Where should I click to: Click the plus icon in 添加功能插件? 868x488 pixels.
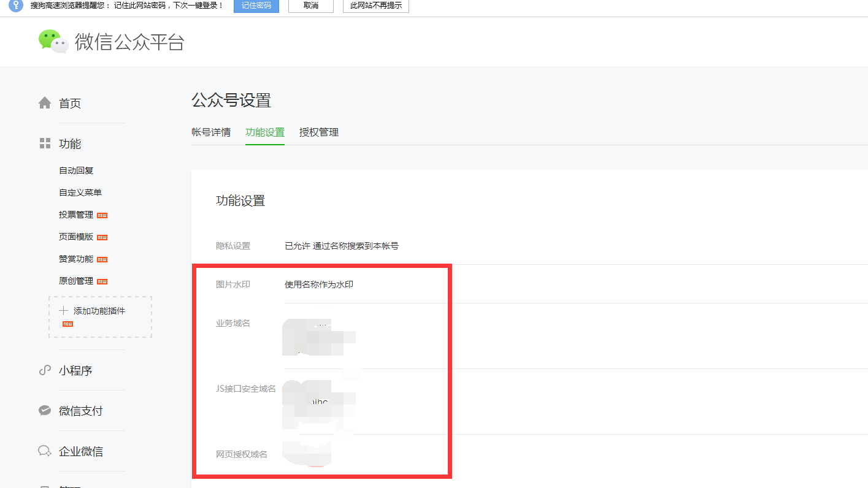click(63, 311)
